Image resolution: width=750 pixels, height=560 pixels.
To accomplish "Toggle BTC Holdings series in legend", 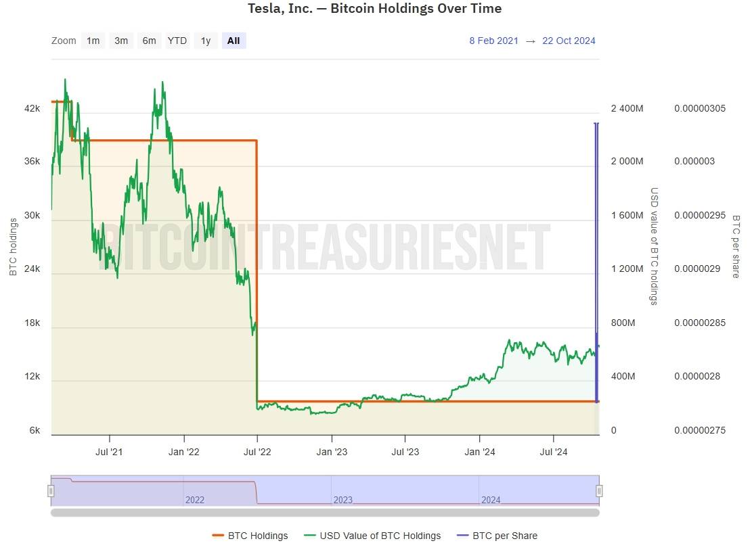I will click(x=250, y=536).
